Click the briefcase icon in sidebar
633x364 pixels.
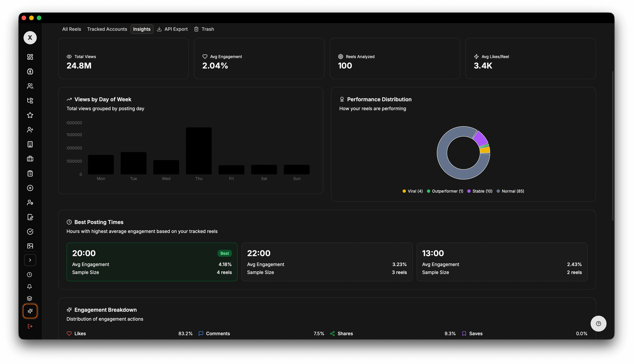point(30,159)
